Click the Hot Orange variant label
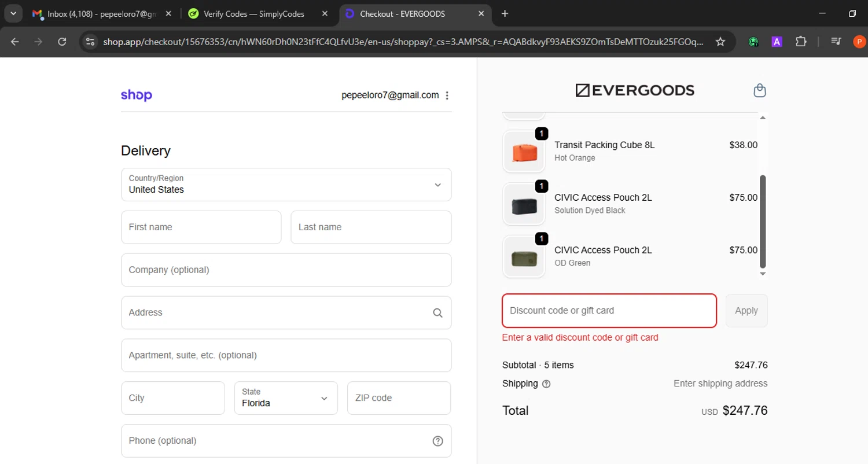Screen dimensions: 868x464 click(x=575, y=158)
